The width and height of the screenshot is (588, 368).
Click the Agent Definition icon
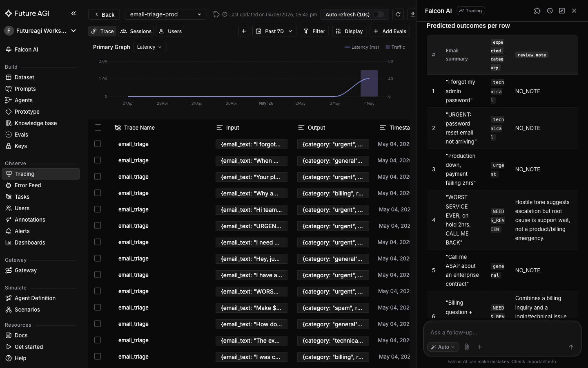click(9, 298)
